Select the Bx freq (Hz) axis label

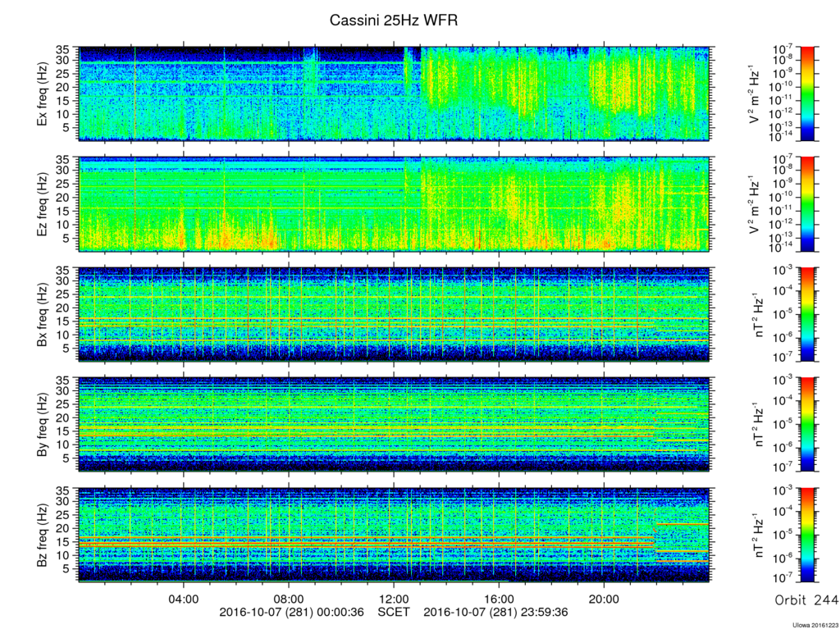(x=43, y=315)
